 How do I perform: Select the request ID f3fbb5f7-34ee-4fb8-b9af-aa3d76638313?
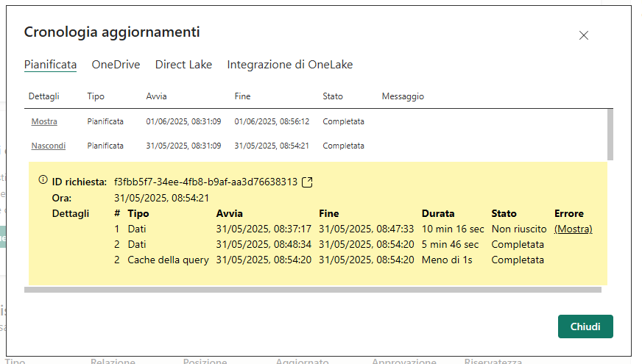click(x=205, y=182)
